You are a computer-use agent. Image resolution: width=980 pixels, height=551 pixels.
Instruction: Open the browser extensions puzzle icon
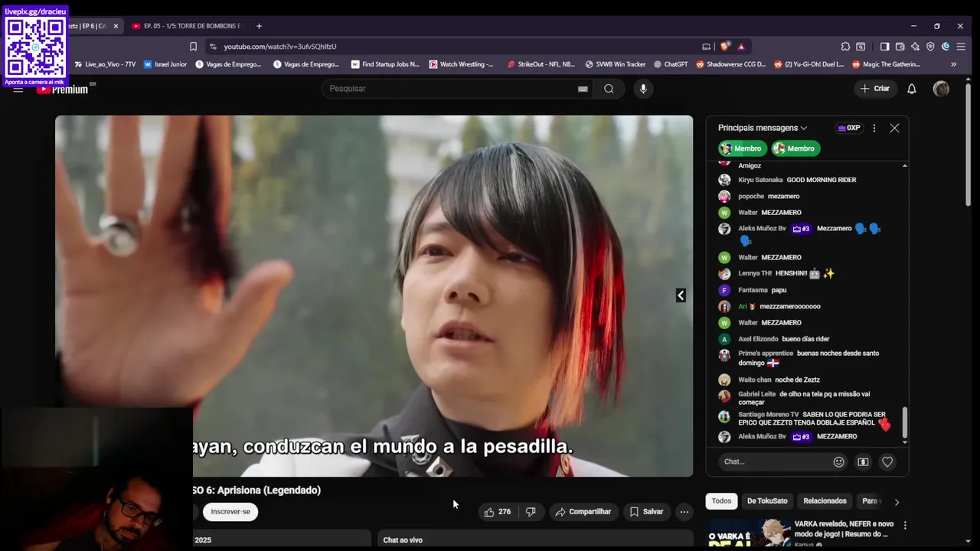pos(845,46)
